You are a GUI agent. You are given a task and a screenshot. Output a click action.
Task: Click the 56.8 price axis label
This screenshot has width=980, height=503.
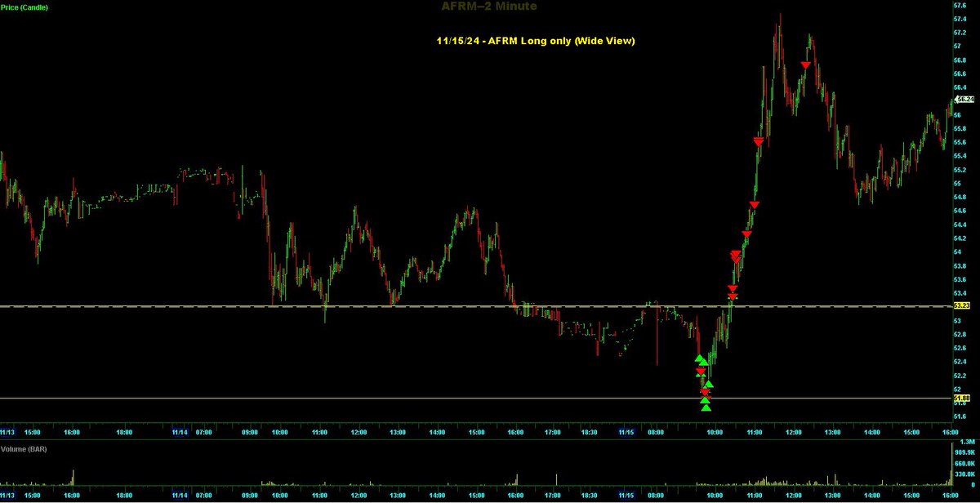coord(961,60)
